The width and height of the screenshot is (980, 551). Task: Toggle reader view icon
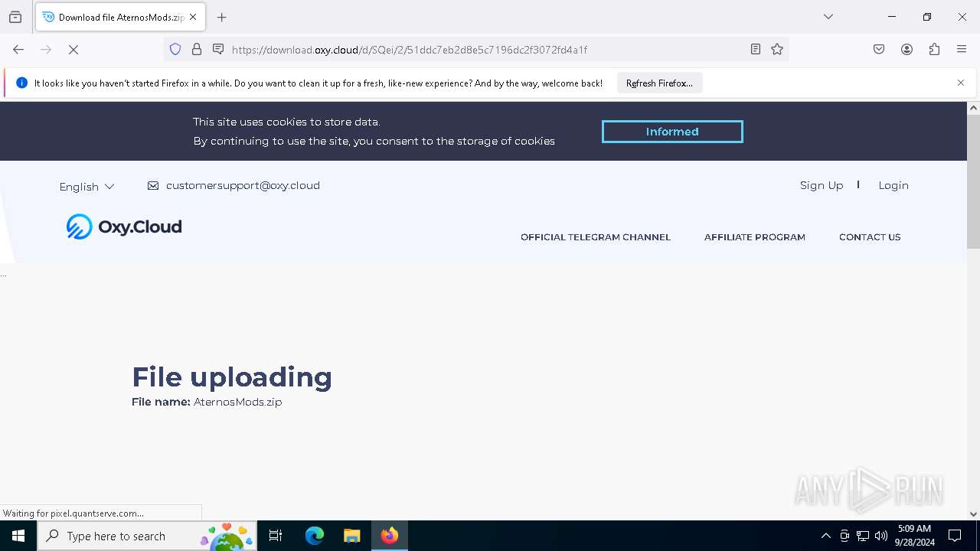coord(756,50)
